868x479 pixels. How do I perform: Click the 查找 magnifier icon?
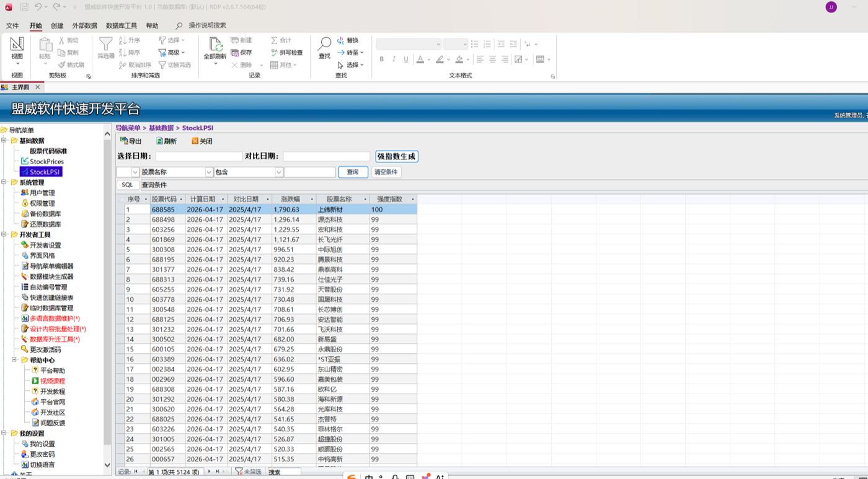[x=324, y=44]
